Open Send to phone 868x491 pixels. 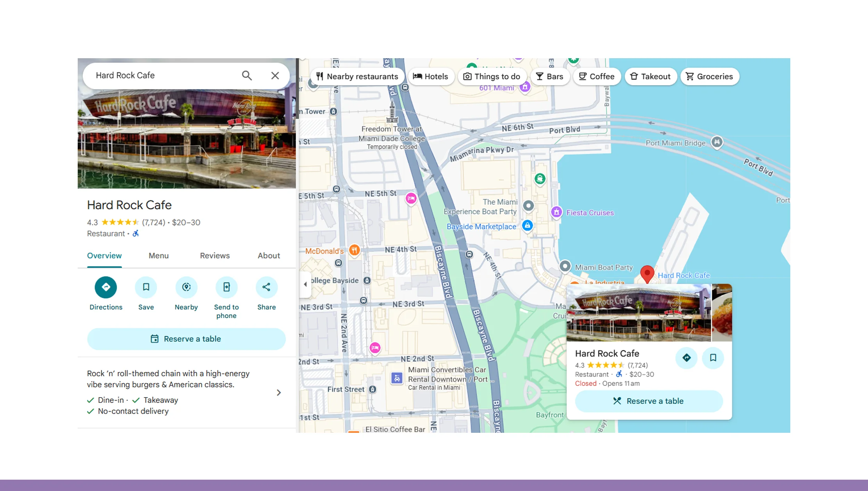[226, 287]
